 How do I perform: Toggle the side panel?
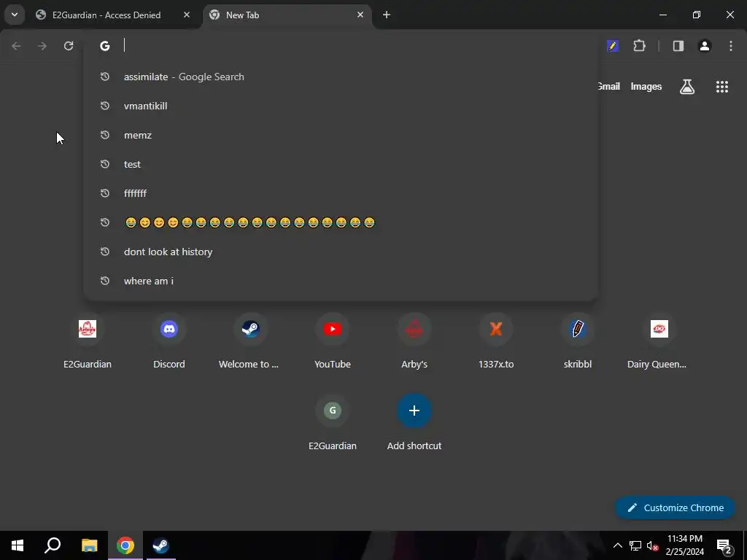[678, 46]
